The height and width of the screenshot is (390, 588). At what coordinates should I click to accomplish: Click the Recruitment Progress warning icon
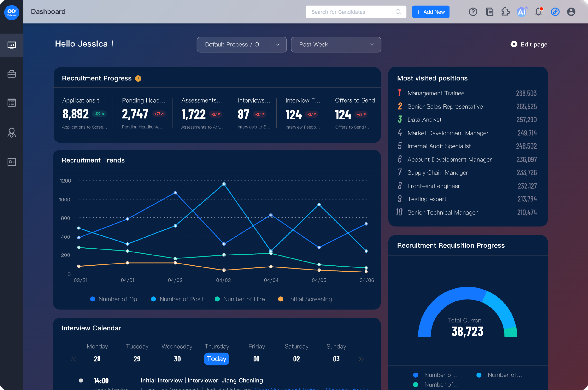coord(138,79)
